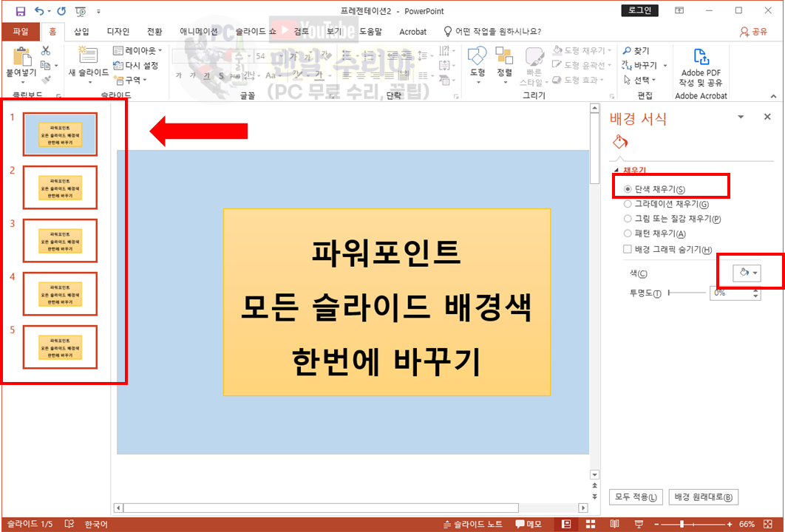Click 배경 원래대로 reset background button

[704, 497]
